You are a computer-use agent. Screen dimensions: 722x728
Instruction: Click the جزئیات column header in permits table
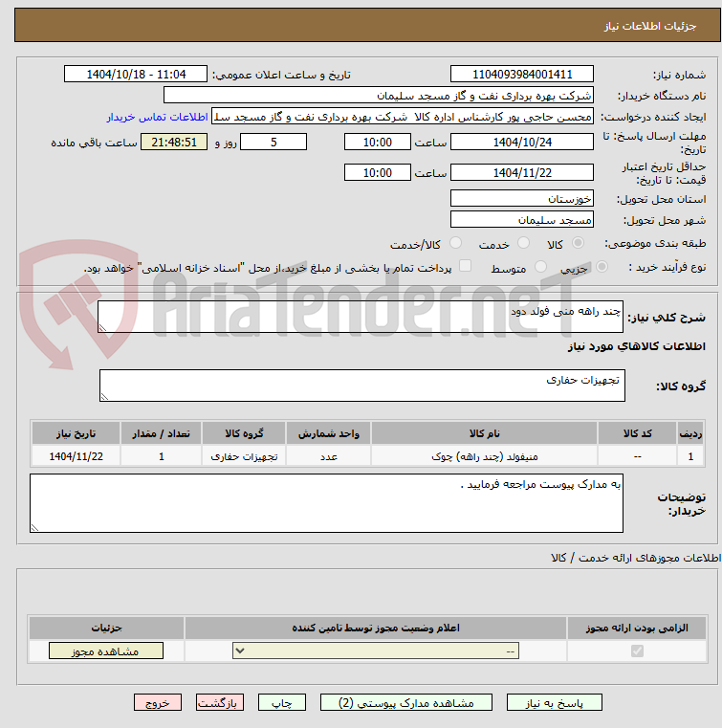point(106,628)
